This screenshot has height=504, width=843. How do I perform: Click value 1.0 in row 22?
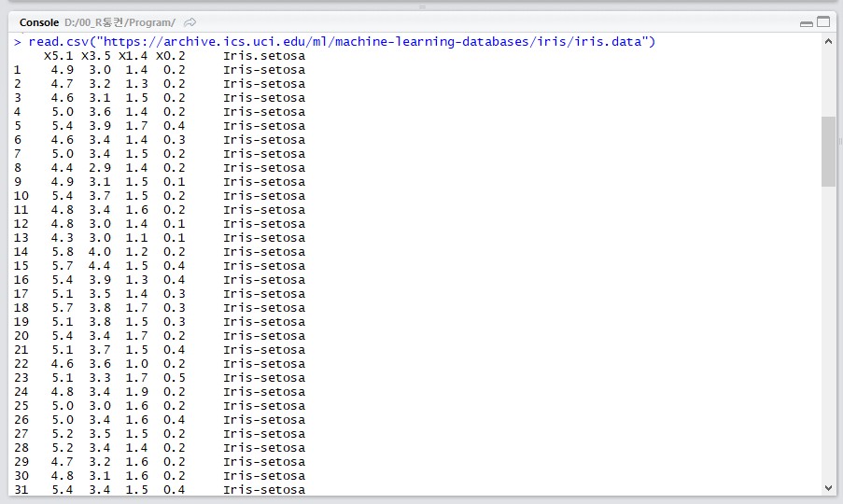pyautogui.click(x=136, y=364)
